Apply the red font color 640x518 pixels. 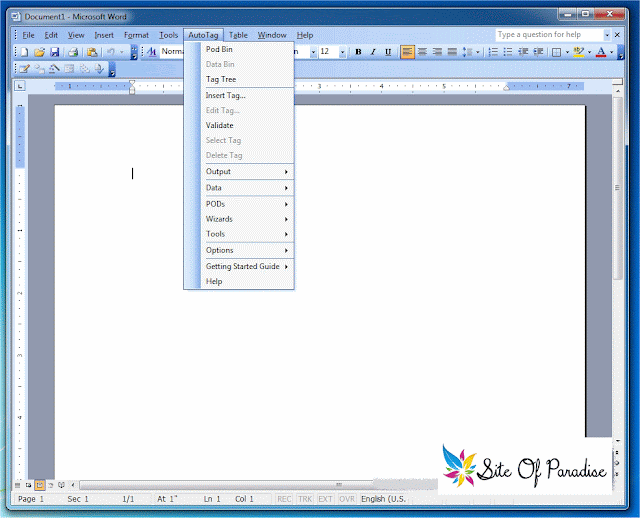click(601, 52)
